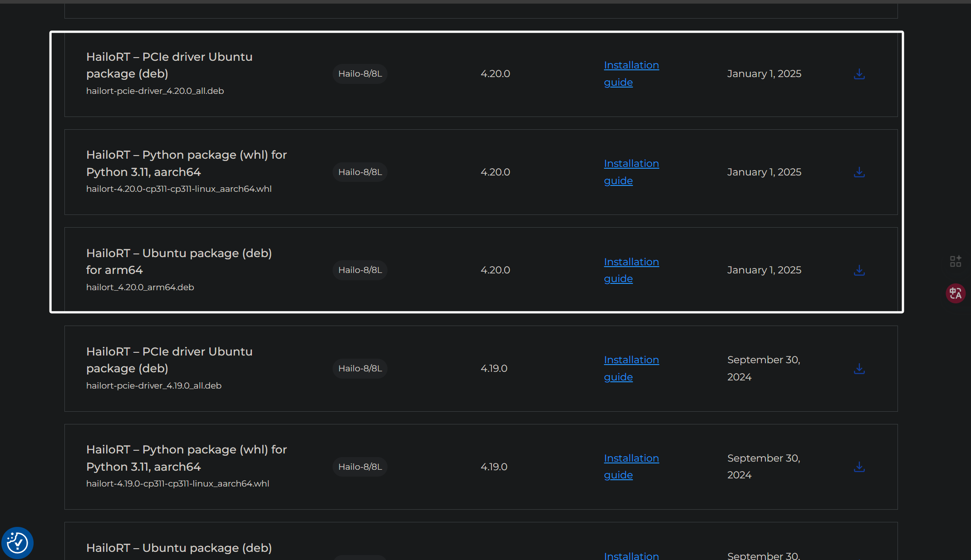Click Hailo-8/8L tag in PCIe driver 4.19.0 row
Screen dimensions: 971x560
[x=360, y=369]
